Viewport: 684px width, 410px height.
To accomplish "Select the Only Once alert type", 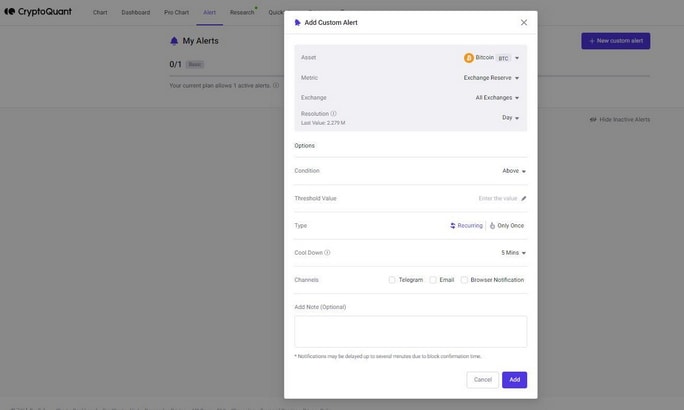I will (x=507, y=226).
